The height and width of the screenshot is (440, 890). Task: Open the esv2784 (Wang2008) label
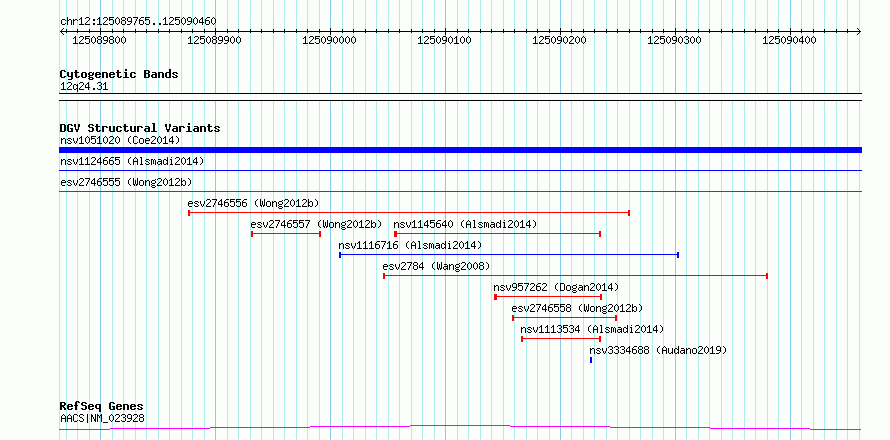(x=436, y=266)
